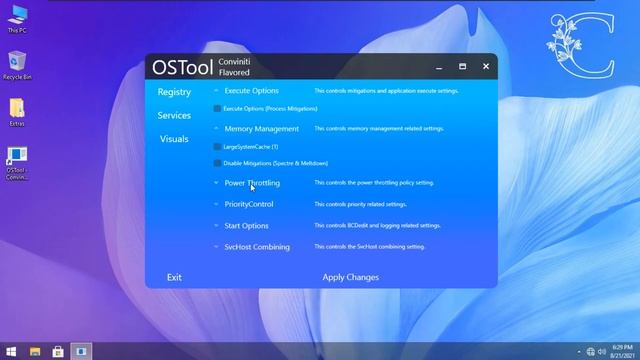
Task: Collapse the Execute Options group arrow
Action: (x=216, y=91)
